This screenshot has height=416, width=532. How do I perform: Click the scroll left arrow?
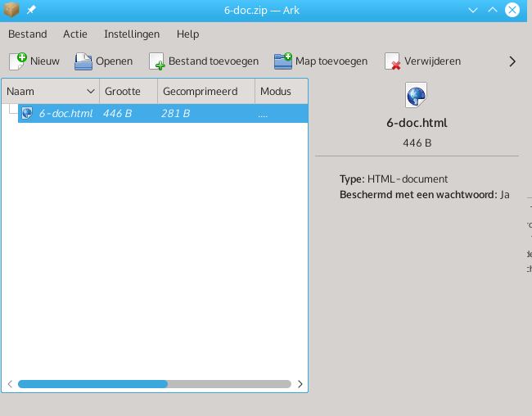click(10, 384)
